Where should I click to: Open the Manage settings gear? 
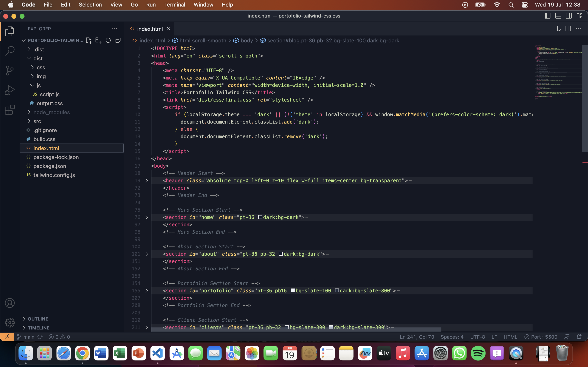[x=10, y=322]
